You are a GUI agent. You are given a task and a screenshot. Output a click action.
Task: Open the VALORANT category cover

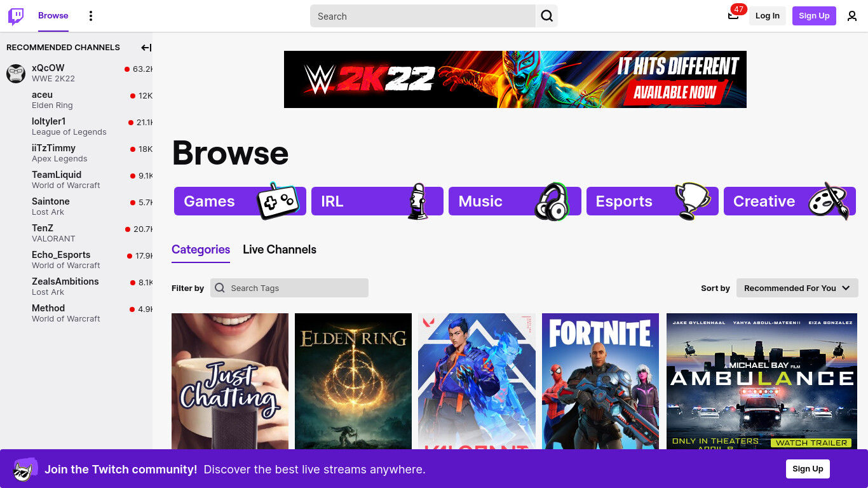[x=477, y=381]
